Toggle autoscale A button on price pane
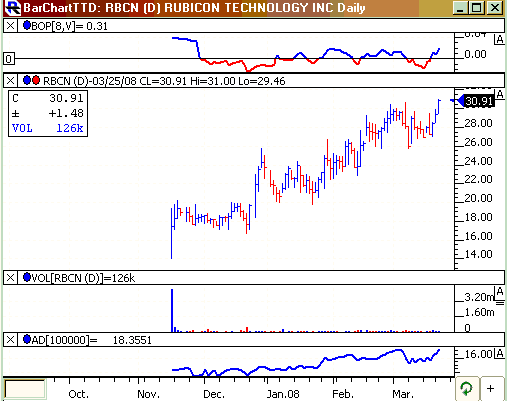 [x=499, y=95]
